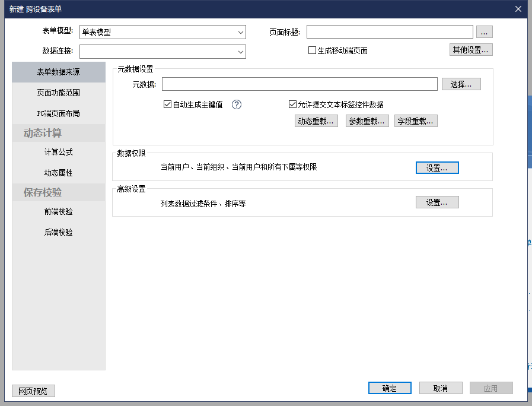Viewport: 532px width, 406px height.
Task: Click the 网页预览 button
Action: tap(33, 391)
